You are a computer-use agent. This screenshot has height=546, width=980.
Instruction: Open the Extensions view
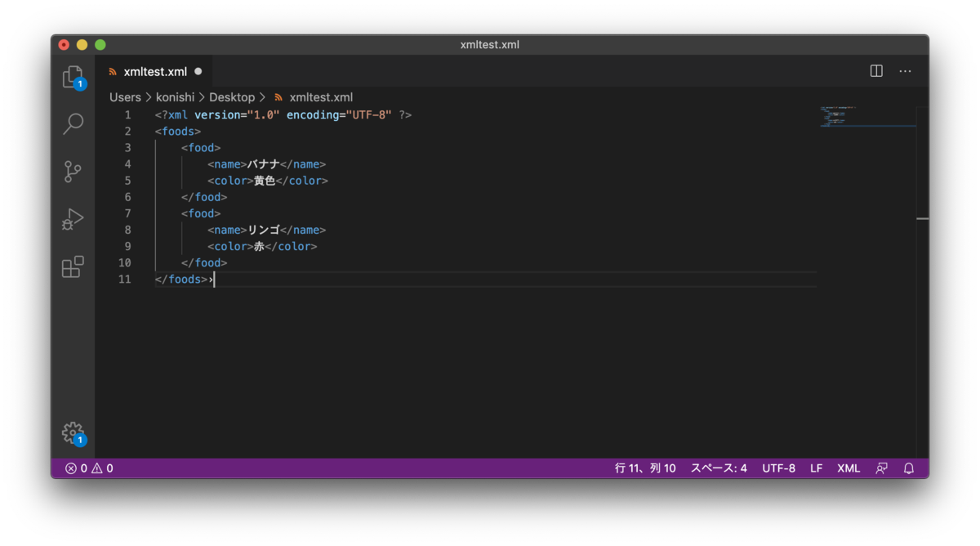tap(73, 267)
